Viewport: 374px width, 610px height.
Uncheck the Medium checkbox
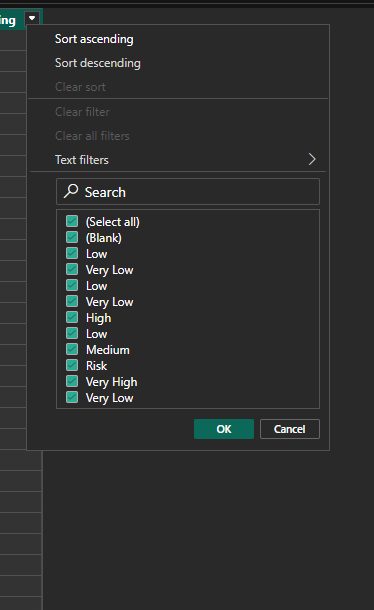pyautogui.click(x=72, y=349)
